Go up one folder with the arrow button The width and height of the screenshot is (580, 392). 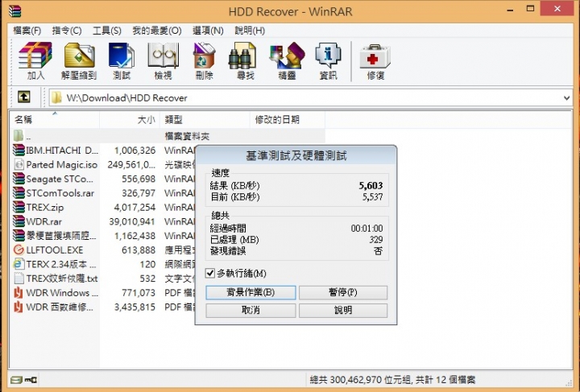tap(24, 97)
